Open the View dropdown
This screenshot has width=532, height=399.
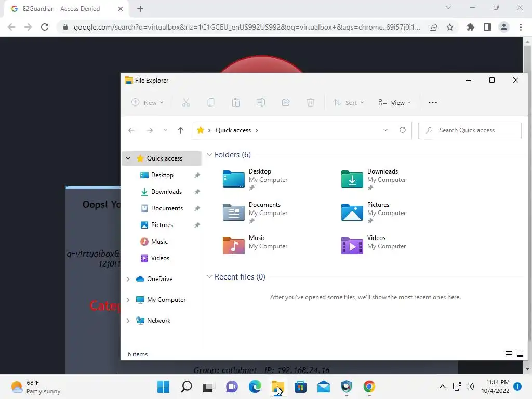click(x=395, y=102)
